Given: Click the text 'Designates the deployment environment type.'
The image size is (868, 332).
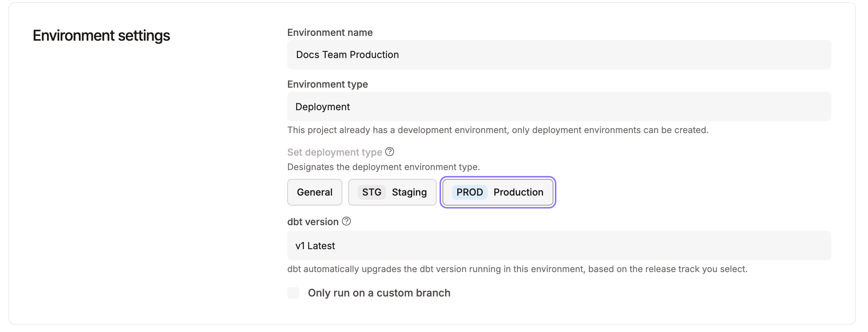Looking at the screenshot, I should pyautogui.click(x=383, y=167).
